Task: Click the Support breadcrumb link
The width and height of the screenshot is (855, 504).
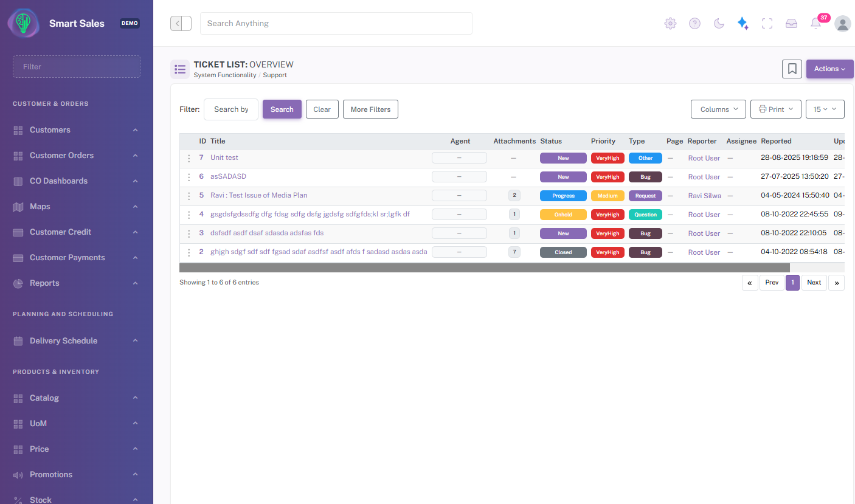Action: click(x=275, y=75)
